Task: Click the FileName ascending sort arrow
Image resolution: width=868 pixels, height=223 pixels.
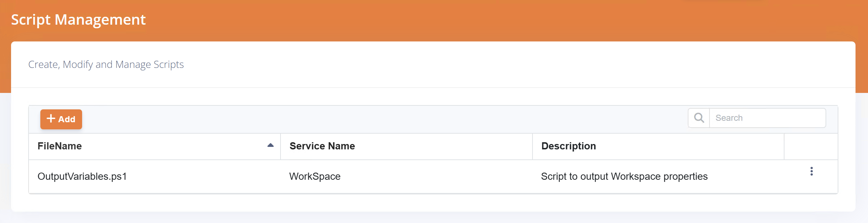Action: tap(271, 145)
